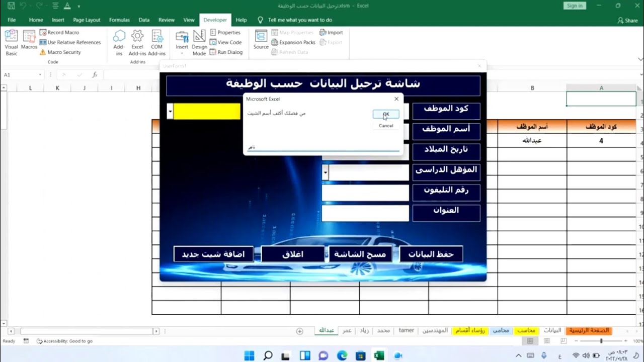Click the zoom slider handle
The image size is (644, 362).
[x=601, y=341]
